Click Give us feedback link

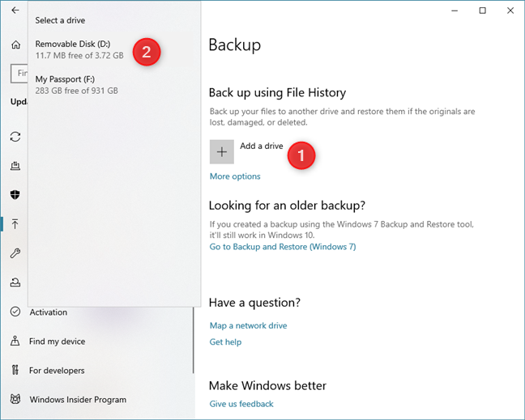[x=241, y=404]
